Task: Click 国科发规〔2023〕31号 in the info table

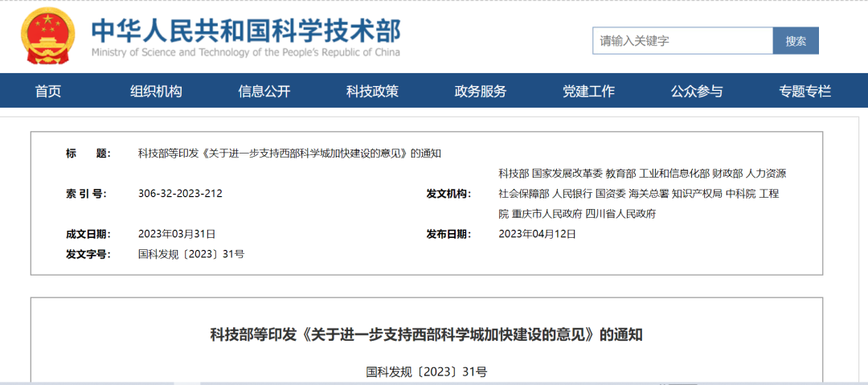Action: click(191, 254)
